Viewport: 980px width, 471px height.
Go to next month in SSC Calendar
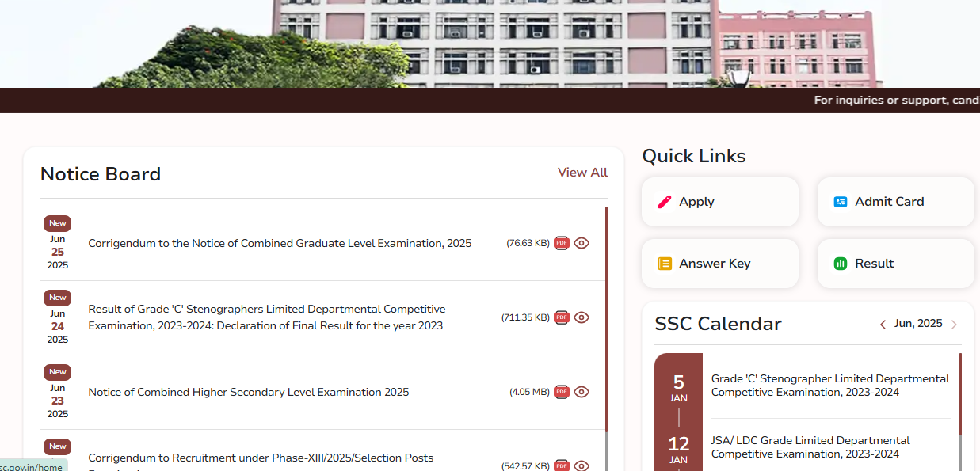point(954,324)
